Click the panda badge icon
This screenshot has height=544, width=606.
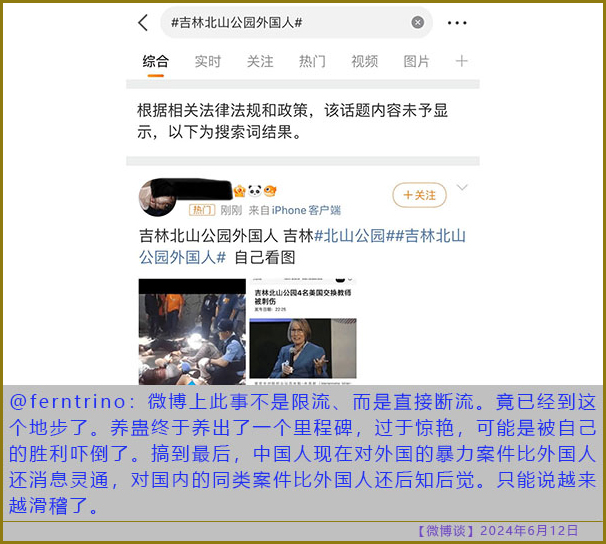pyautogui.click(x=255, y=191)
